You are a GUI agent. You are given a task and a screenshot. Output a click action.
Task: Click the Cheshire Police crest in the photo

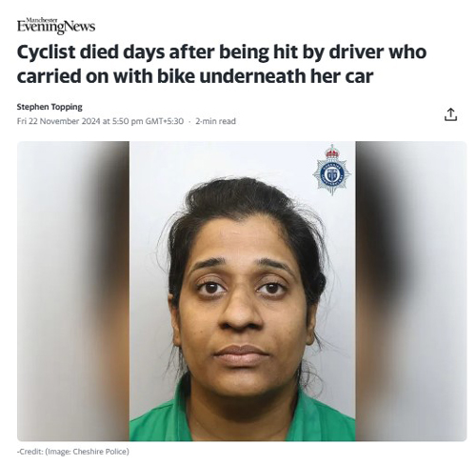click(x=332, y=170)
